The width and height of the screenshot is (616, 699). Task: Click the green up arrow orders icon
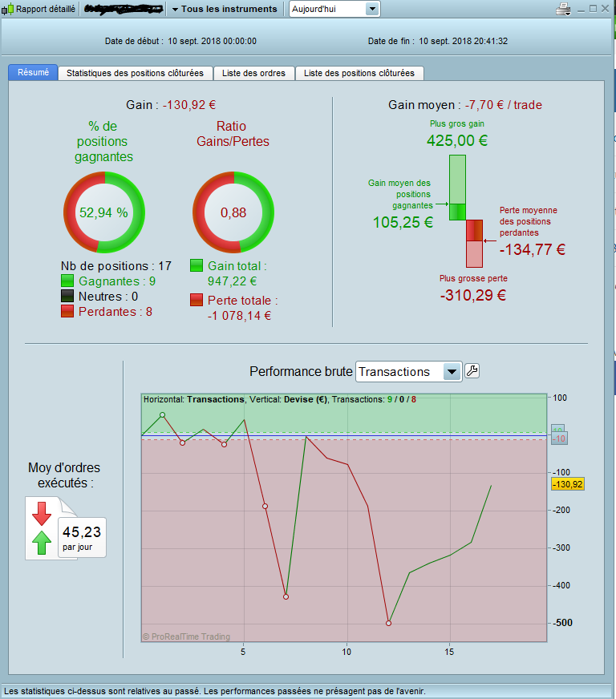coord(42,543)
